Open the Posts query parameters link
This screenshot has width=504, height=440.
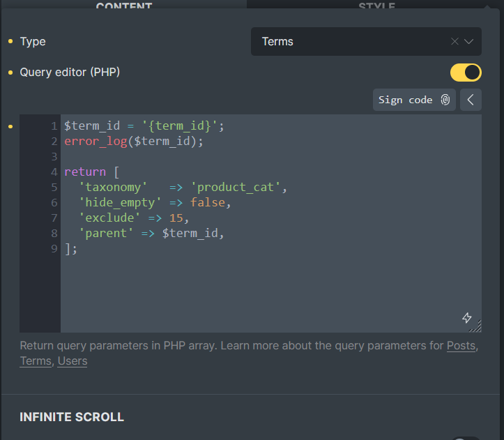tap(461, 345)
